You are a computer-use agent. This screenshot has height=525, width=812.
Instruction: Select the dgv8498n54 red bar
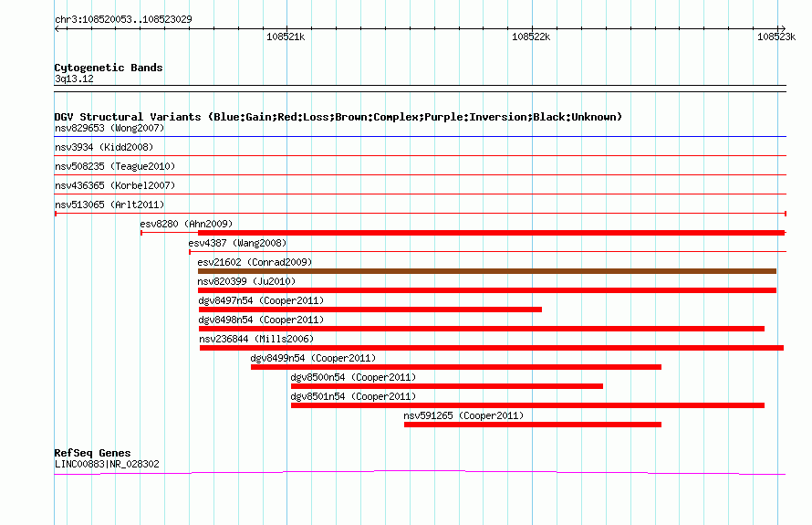point(482,329)
